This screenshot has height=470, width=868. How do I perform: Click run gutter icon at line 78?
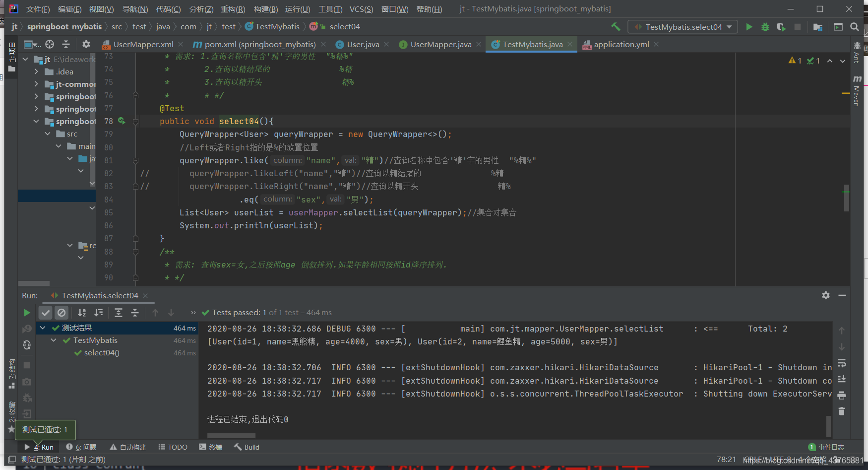pyautogui.click(x=122, y=121)
